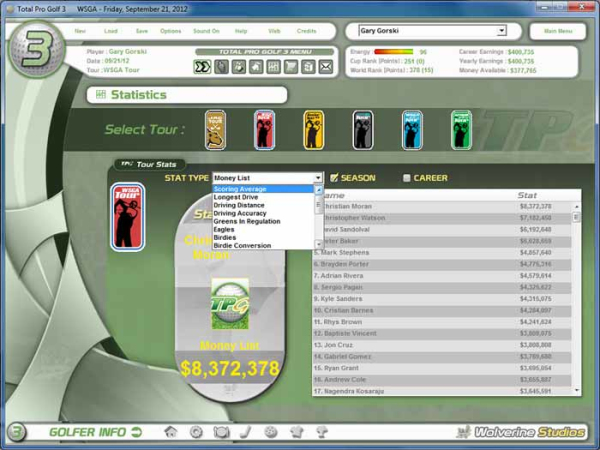The image size is (600, 450).
Task: Click the New menu item
Action: [80, 31]
